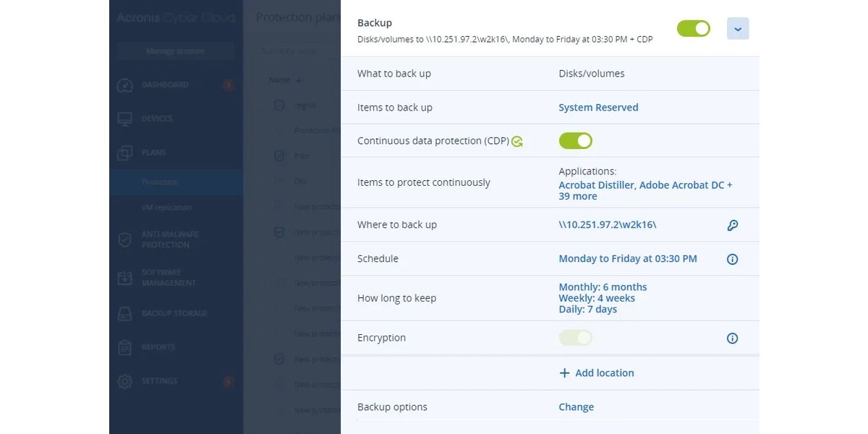Screen dimensions: 868x434
Task: Click Change next to Backup options
Action: 576,407
